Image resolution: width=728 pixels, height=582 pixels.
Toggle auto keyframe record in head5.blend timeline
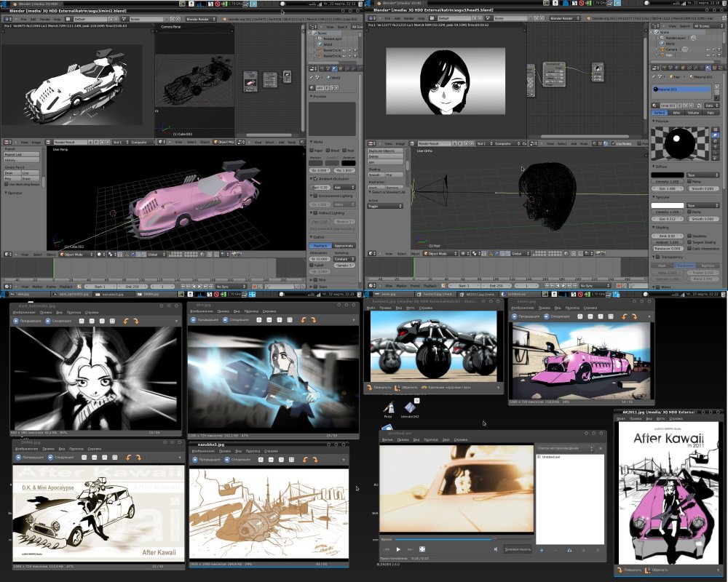coord(618,285)
